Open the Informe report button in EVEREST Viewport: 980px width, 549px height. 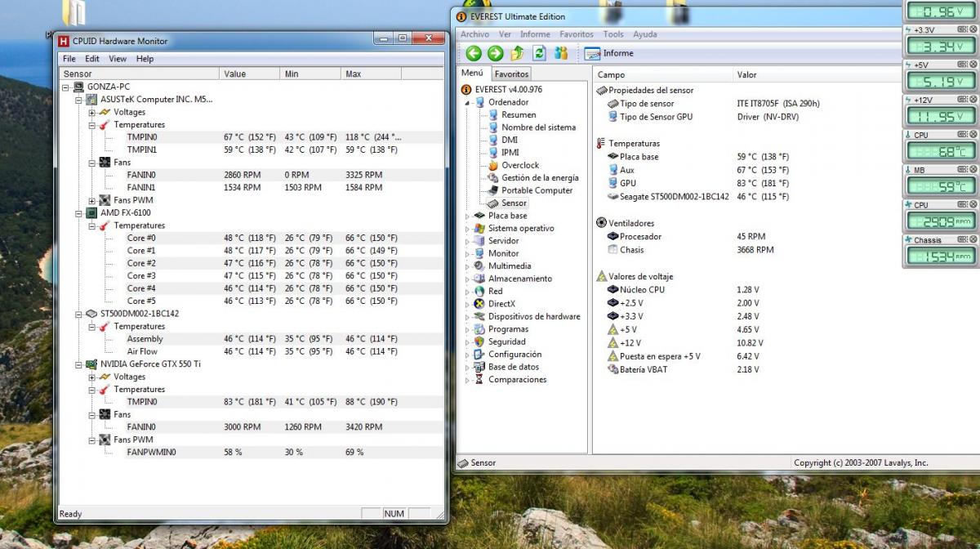(609, 53)
